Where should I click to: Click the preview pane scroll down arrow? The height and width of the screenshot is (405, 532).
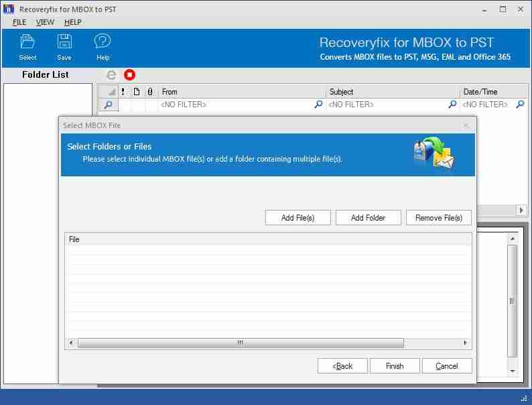tap(513, 371)
